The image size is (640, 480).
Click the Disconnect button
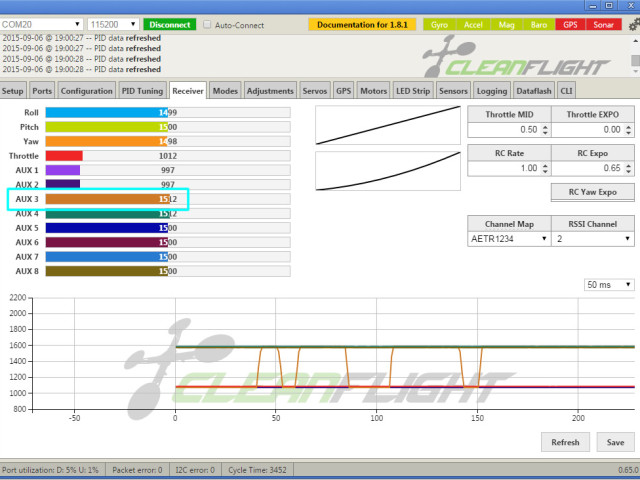point(169,24)
